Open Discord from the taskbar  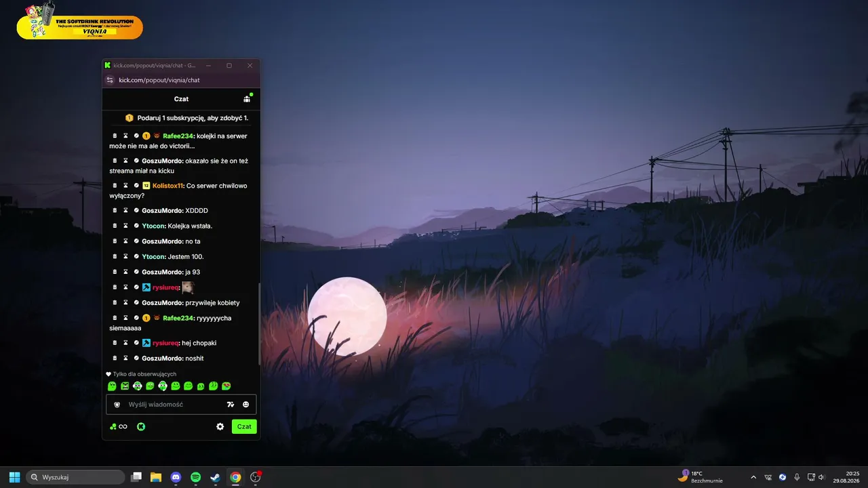[176, 477]
